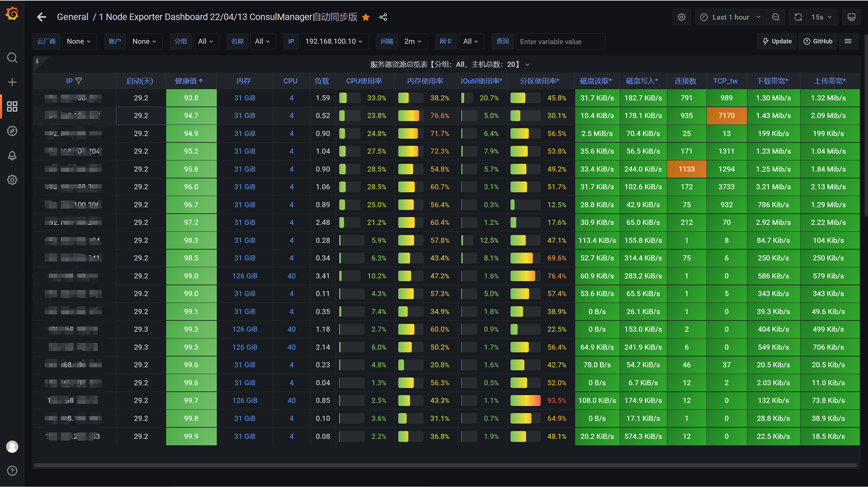Image resolution: width=868 pixels, height=487 pixels.
Task: Sort by the 启动(天) column header
Action: pos(140,81)
